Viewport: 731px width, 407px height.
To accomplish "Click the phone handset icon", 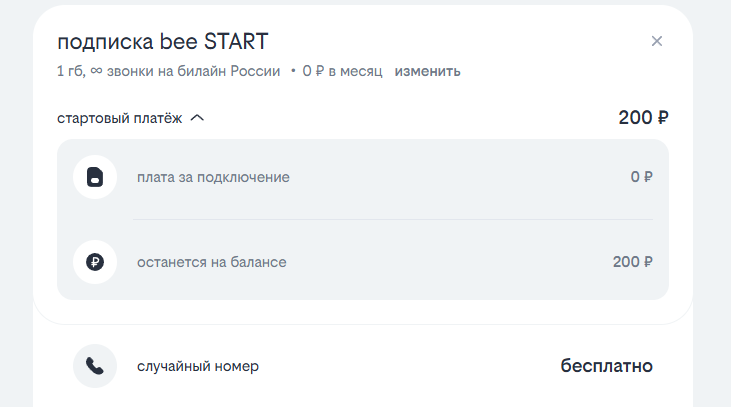I will click(95, 366).
